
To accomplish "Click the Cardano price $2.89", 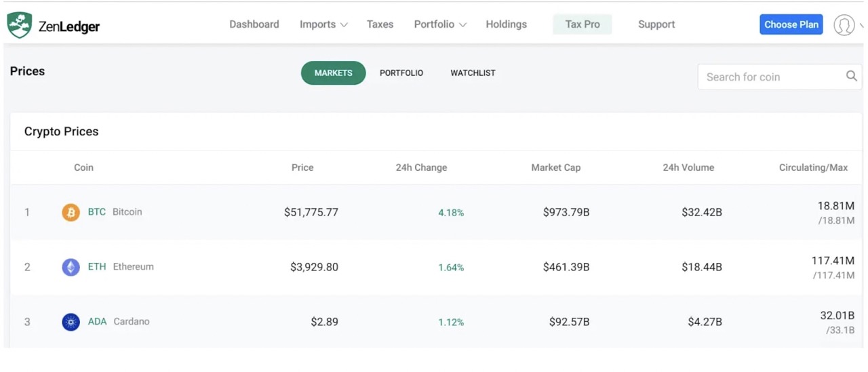I will (x=324, y=323).
